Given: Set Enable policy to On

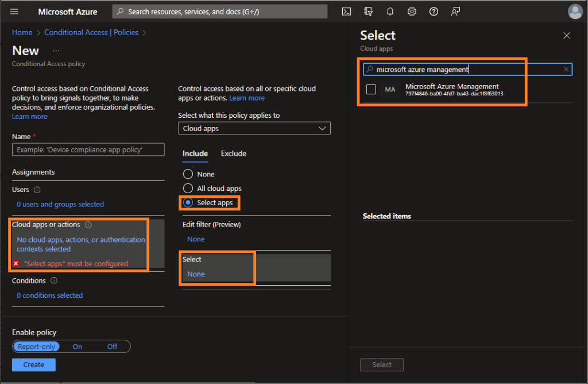Looking at the screenshot, I should (78, 347).
